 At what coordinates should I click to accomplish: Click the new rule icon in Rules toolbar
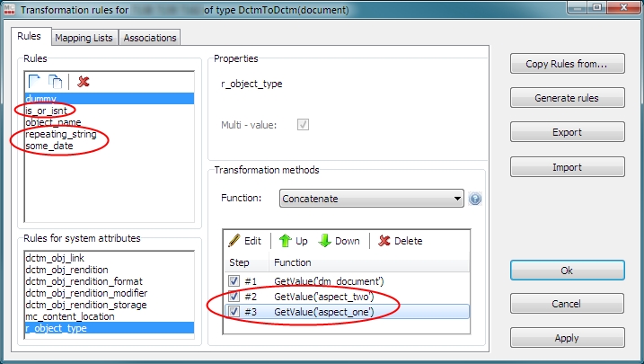click(35, 82)
